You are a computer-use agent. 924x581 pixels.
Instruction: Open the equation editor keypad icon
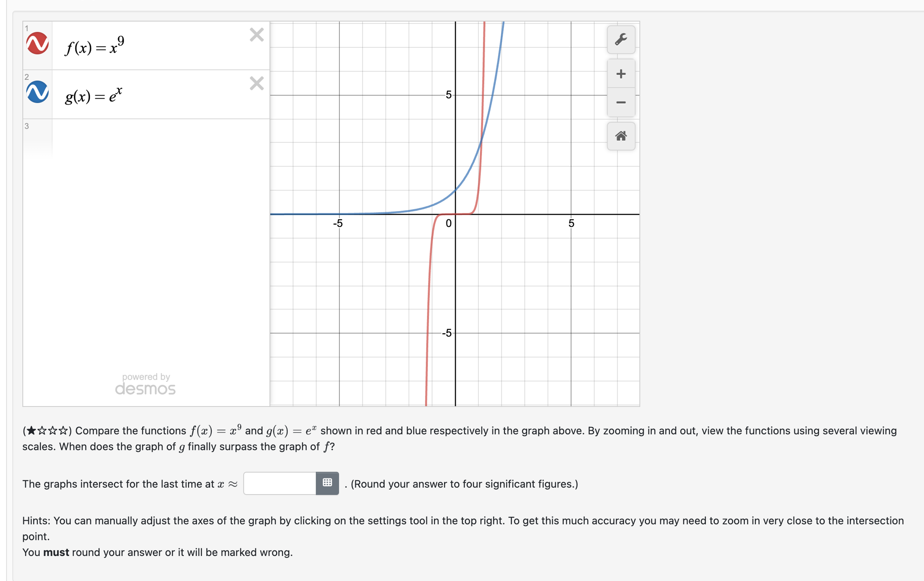(x=327, y=483)
